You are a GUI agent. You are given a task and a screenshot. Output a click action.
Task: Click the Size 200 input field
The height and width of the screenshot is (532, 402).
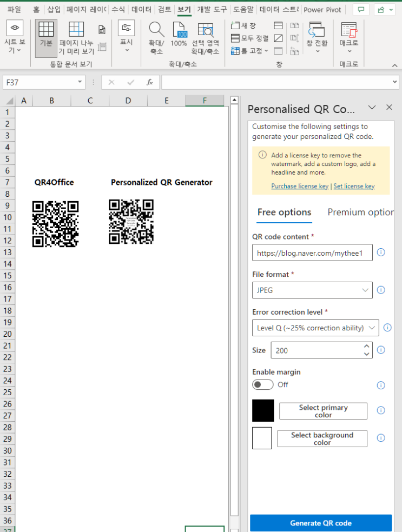pos(321,350)
